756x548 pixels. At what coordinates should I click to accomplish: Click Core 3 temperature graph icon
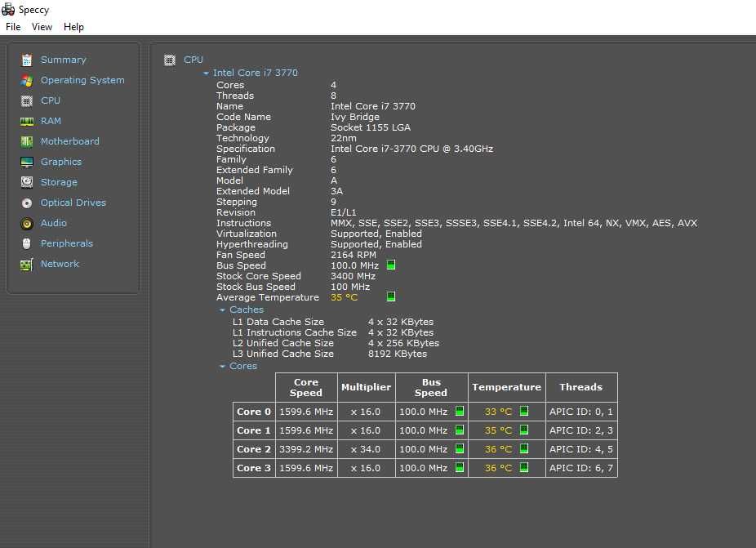pyautogui.click(x=524, y=467)
